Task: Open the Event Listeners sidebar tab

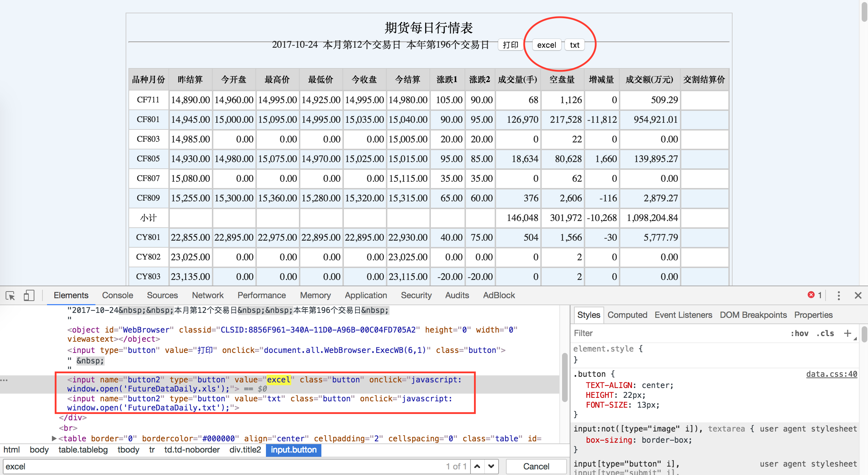Action: pyautogui.click(x=683, y=315)
